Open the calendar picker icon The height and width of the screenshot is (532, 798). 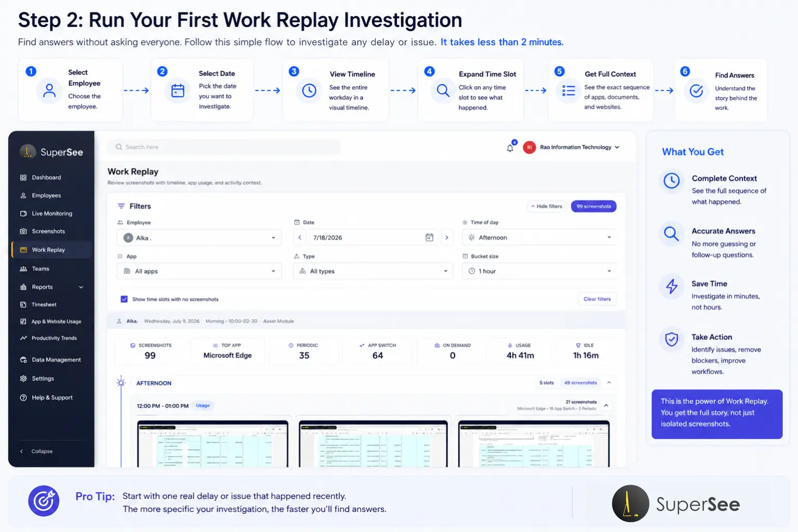430,238
